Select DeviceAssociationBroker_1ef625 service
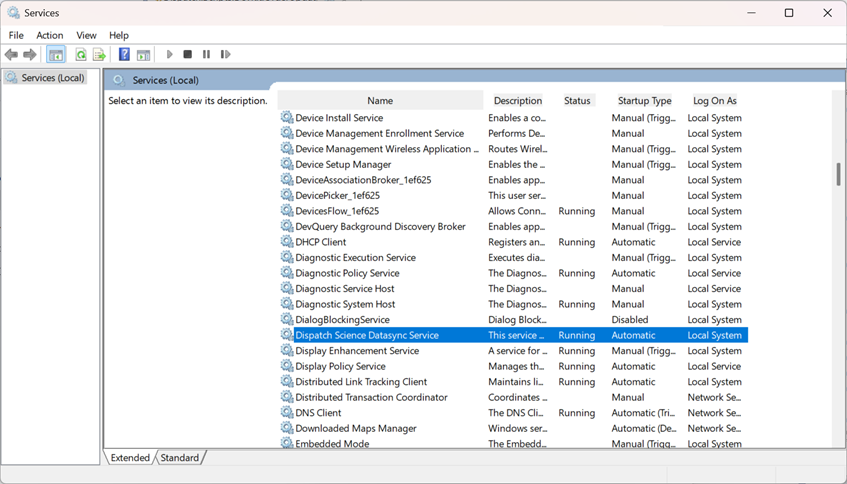The height and width of the screenshot is (484, 847). click(363, 179)
